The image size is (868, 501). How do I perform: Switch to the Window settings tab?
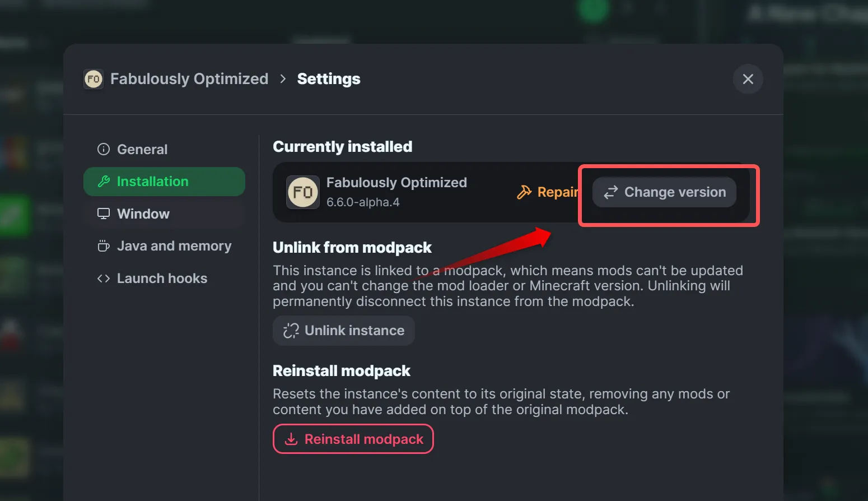point(143,214)
